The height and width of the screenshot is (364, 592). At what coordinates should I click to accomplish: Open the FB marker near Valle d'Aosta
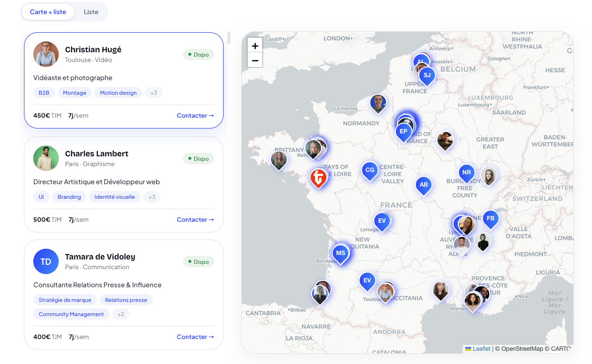pyautogui.click(x=491, y=219)
